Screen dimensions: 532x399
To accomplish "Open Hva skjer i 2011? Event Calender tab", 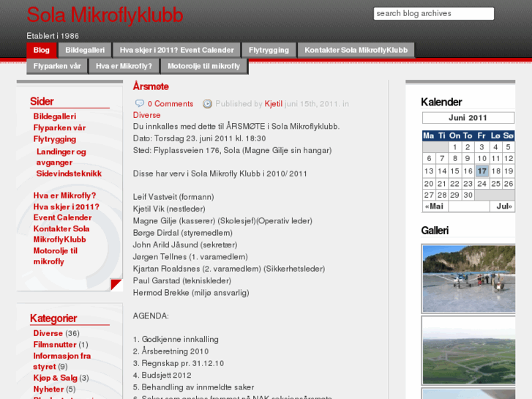I will [177, 50].
